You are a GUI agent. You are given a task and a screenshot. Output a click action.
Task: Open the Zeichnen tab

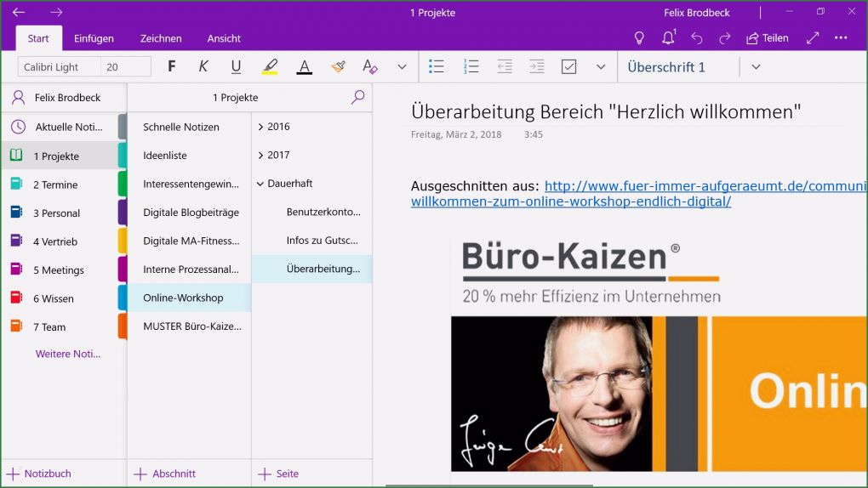point(161,38)
